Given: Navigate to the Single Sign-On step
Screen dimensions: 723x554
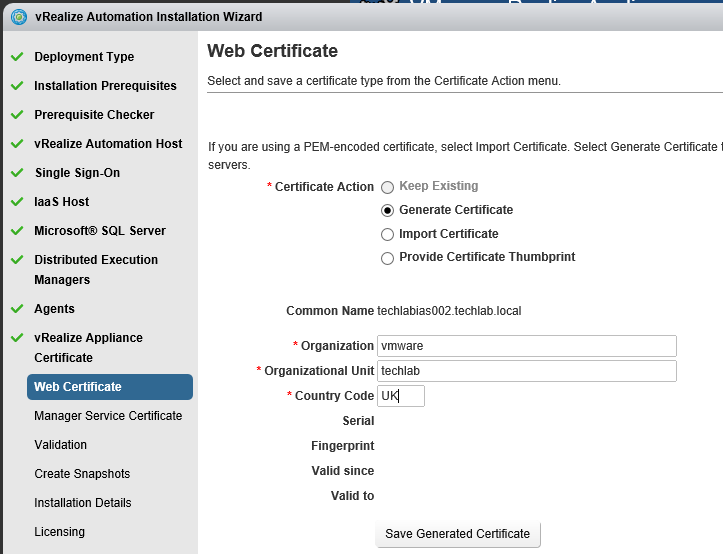Looking at the screenshot, I should 77,173.
